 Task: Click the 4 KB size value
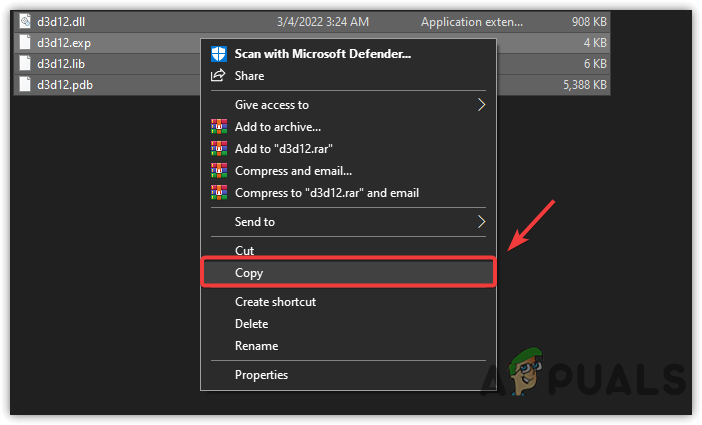595,43
